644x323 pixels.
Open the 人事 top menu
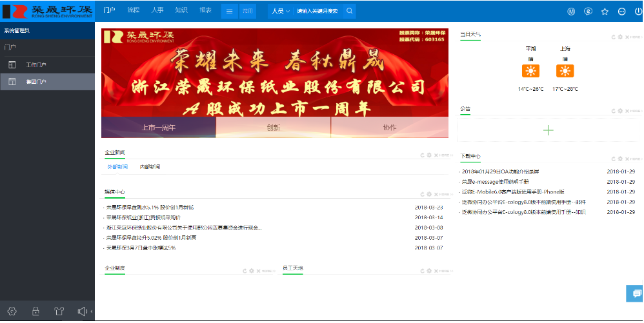157,10
